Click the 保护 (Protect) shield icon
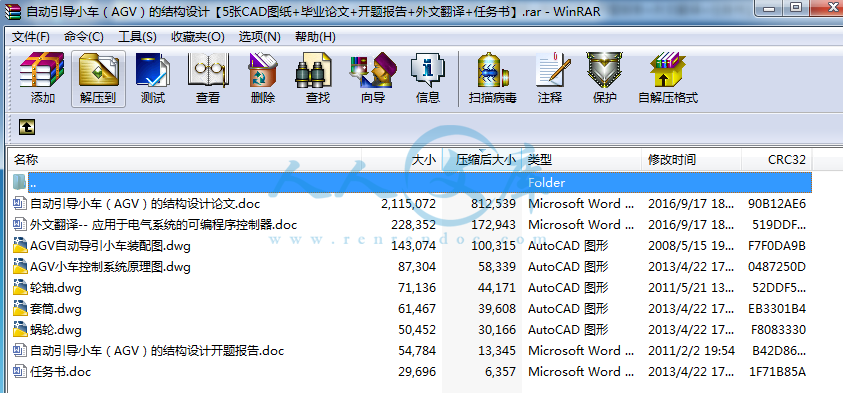Screen dimensions: 843x393 pyautogui.click(x=604, y=78)
